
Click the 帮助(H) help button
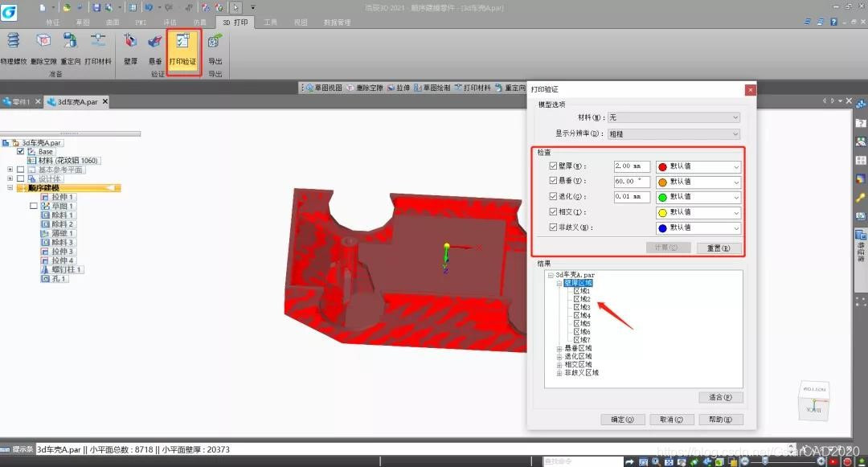720,420
